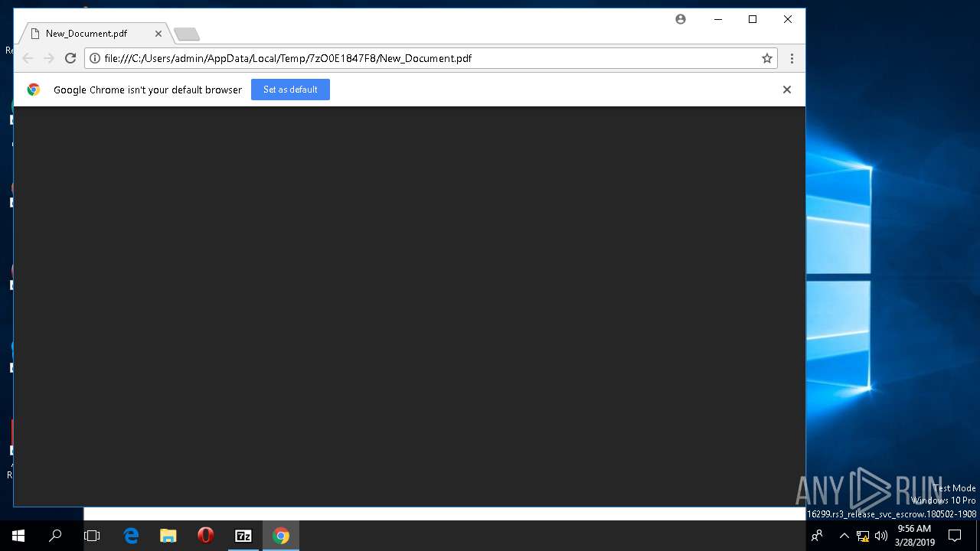This screenshot has width=980, height=551.
Task: Launch Opera browser from the taskbar
Action: [205, 536]
